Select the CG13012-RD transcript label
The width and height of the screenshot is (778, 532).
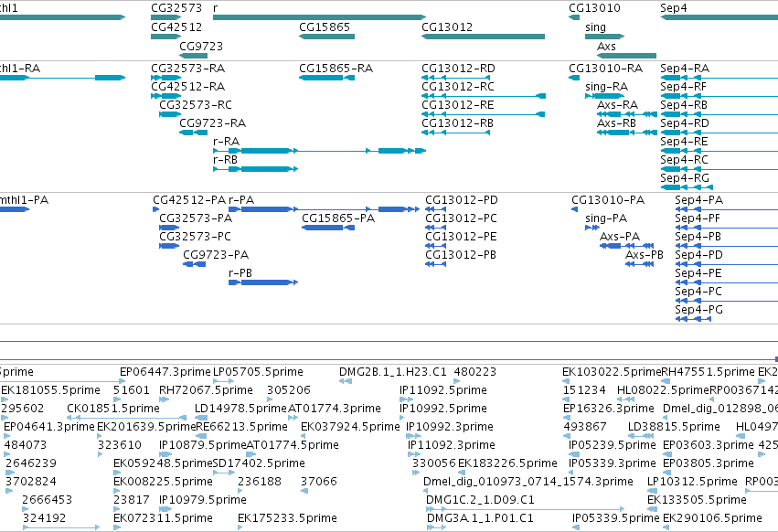(458, 69)
